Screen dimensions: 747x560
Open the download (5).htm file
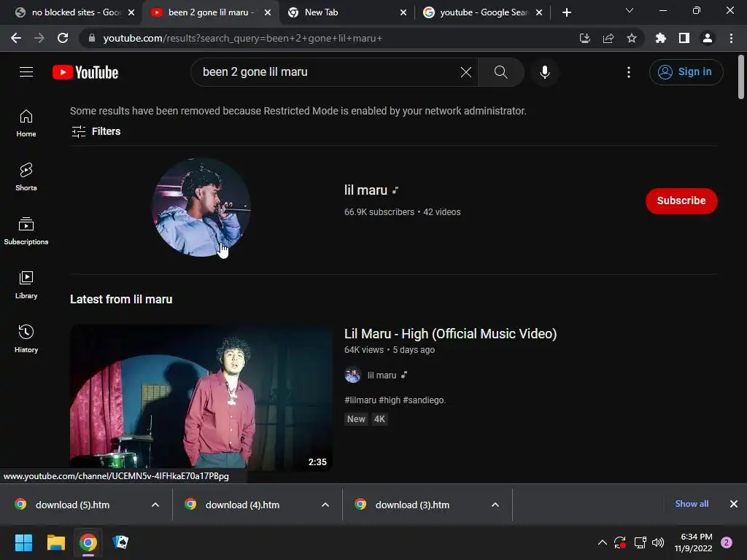[73, 505]
